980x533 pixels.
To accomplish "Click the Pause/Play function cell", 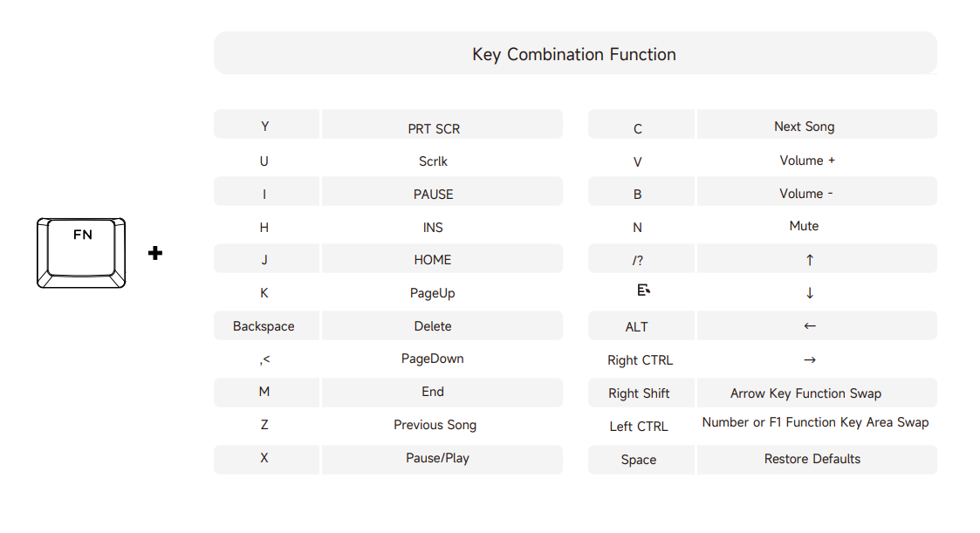I will [442, 460].
